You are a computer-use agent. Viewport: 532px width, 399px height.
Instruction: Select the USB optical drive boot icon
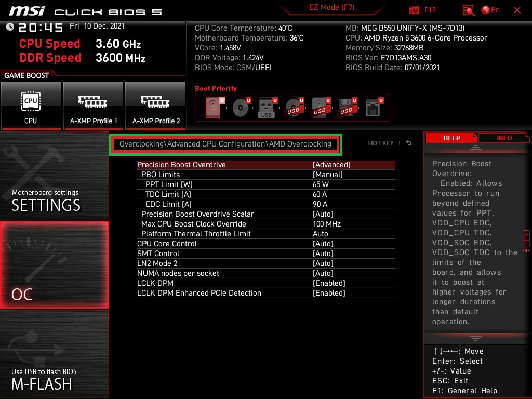(294, 108)
